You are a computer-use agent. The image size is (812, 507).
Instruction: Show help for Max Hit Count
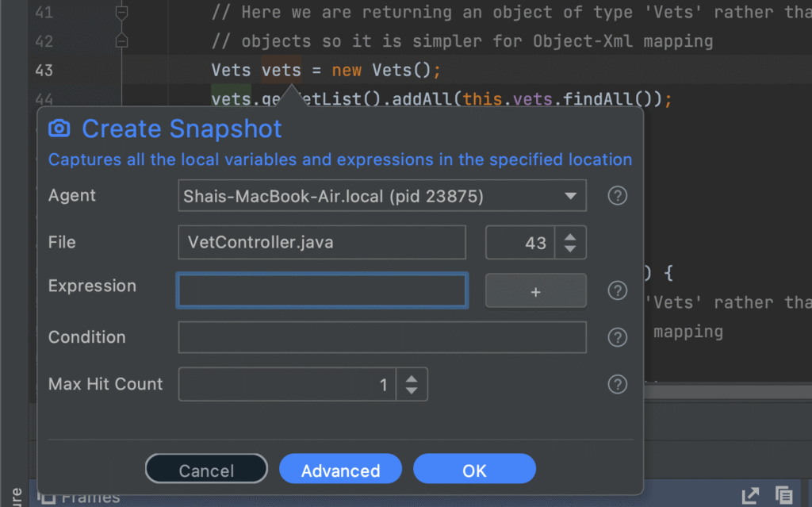617,384
